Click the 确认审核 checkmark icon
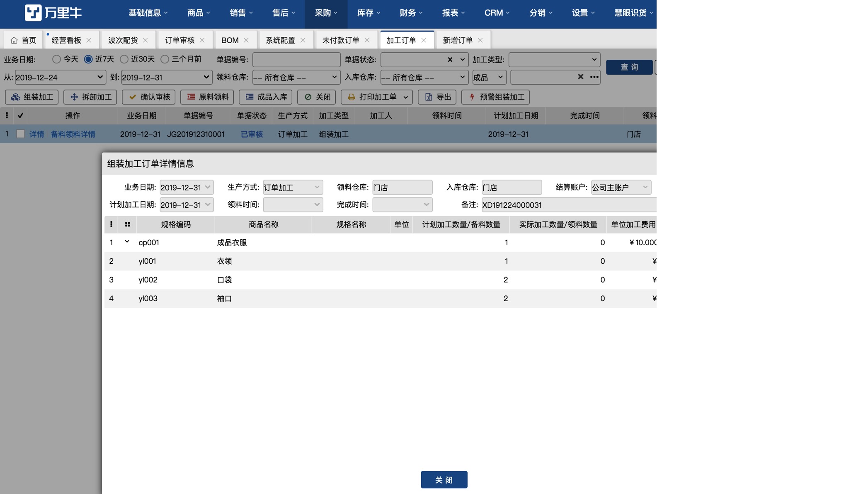 (133, 97)
